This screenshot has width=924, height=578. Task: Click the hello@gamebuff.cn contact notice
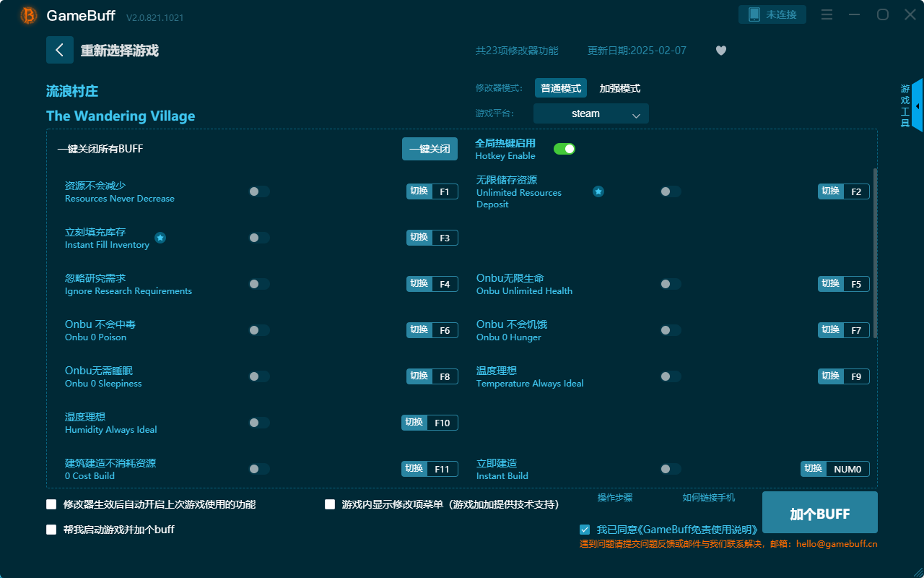coord(728,544)
